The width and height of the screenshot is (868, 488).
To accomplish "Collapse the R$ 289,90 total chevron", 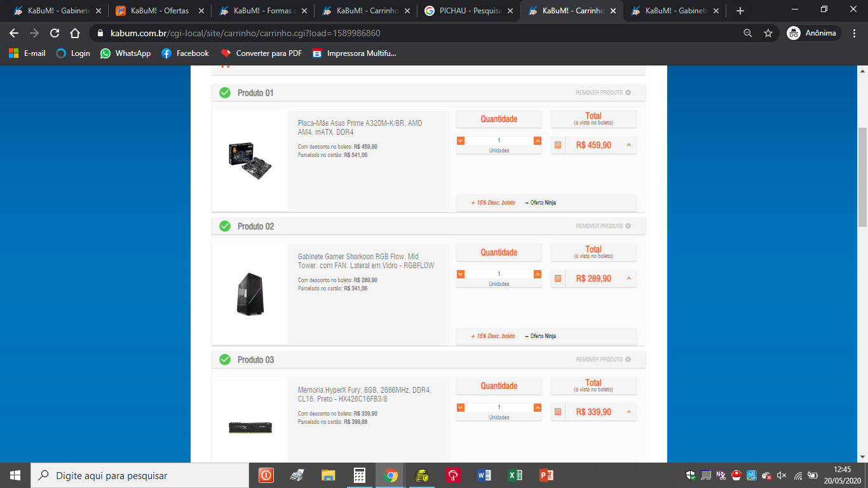I will coord(629,278).
